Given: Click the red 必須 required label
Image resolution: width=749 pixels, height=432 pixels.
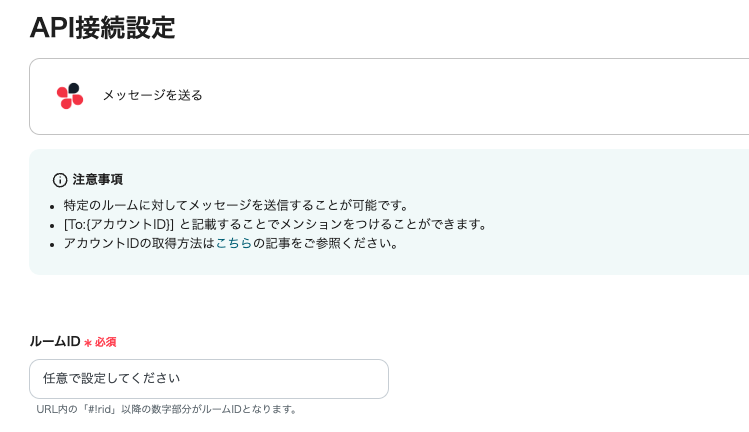Looking at the screenshot, I should click(105, 342).
